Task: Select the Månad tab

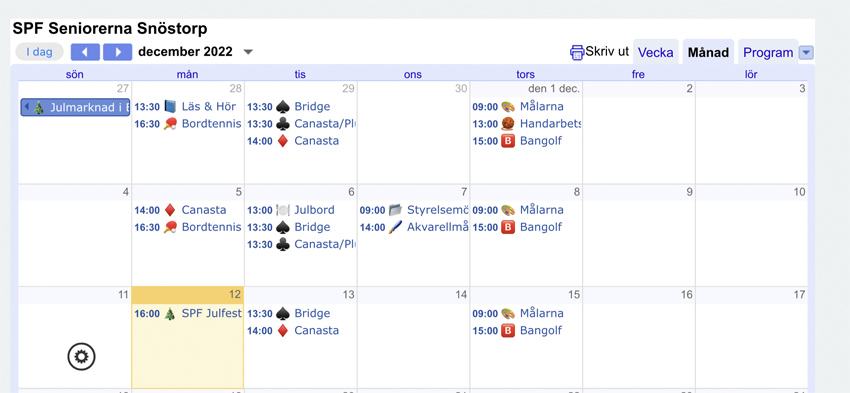Action: [x=708, y=53]
